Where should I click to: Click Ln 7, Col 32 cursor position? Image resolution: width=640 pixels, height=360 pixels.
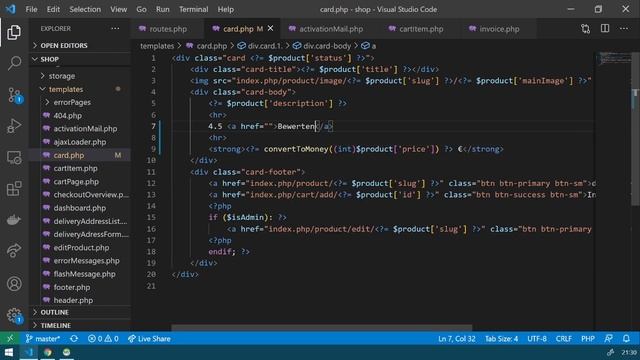[456, 338]
